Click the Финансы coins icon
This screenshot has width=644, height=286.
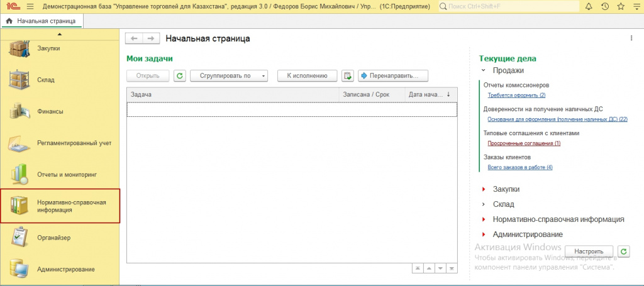click(x=19, y=111)
